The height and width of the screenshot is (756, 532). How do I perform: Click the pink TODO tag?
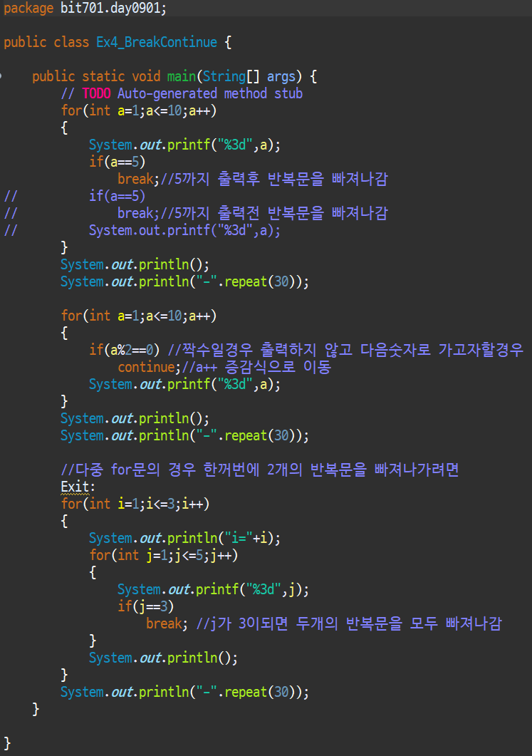[96, 93]
